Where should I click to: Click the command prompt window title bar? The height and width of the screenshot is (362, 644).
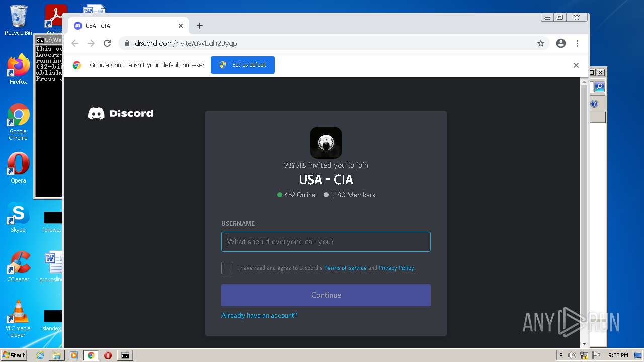[49, 40]
